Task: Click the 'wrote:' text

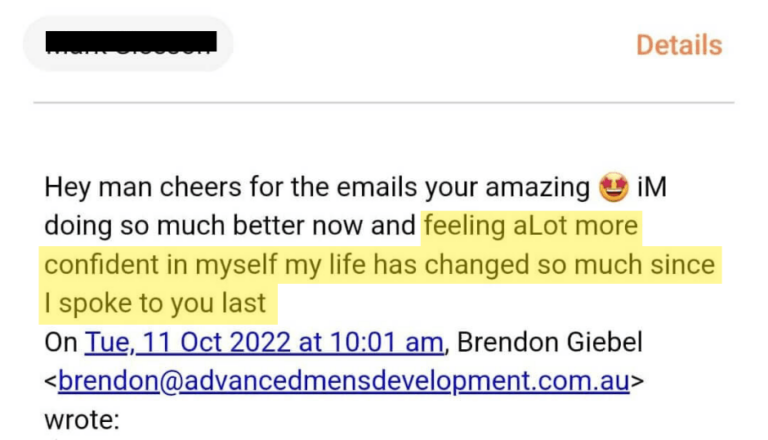Action: coord(82,420)
